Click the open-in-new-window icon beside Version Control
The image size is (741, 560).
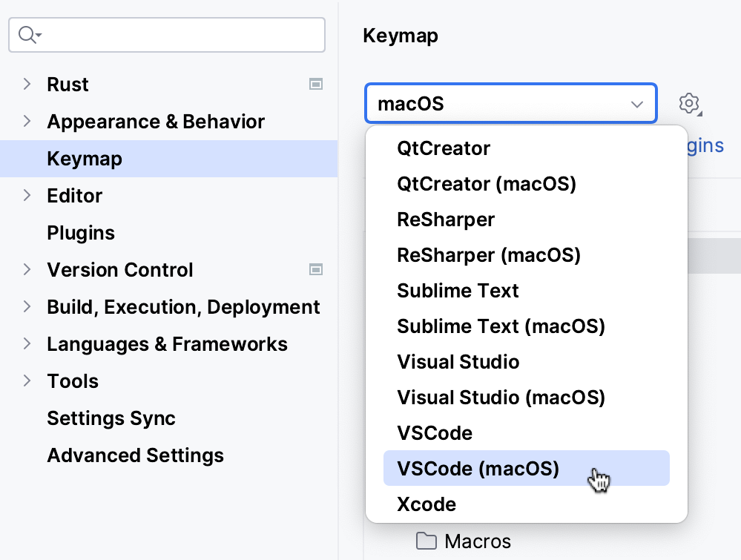[315, 269]
